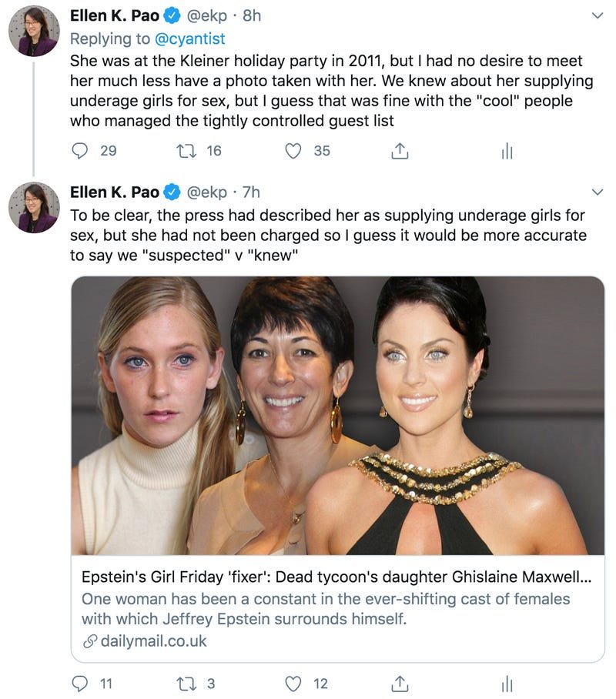Reply to the first tweet via comment icon

click(x=80, y=151)
